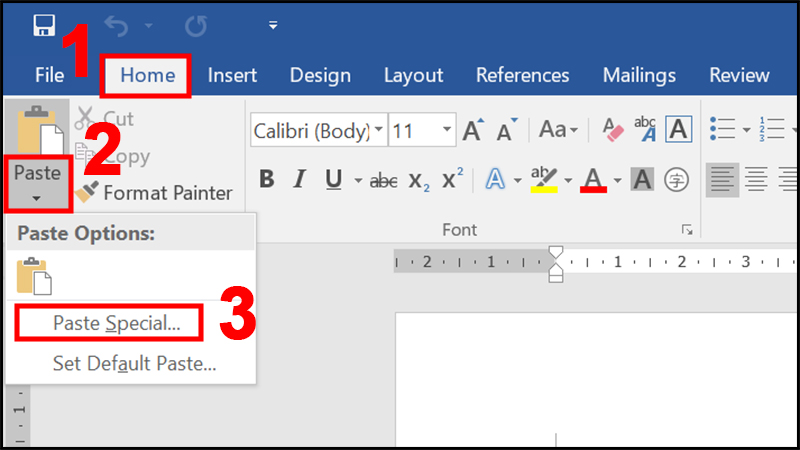Select the Format Painter tool
Viewport: 800px width, 450px height.
tap(155, 192)
